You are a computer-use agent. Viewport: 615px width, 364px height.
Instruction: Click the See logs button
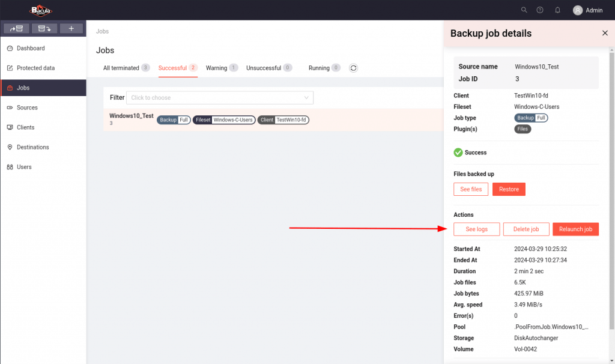pos(477,229)
